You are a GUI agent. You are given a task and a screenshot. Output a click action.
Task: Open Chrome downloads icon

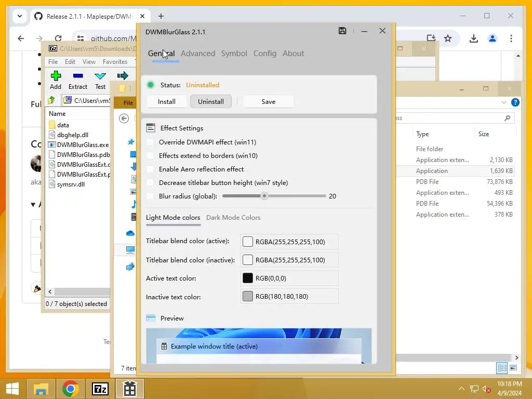tap(474, 38)
